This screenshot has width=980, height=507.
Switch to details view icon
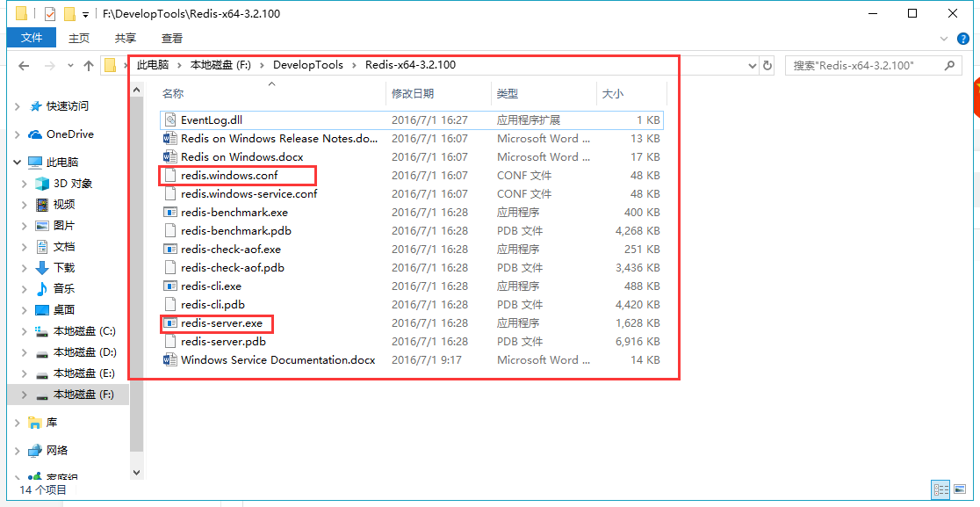[x=940, y=489]
